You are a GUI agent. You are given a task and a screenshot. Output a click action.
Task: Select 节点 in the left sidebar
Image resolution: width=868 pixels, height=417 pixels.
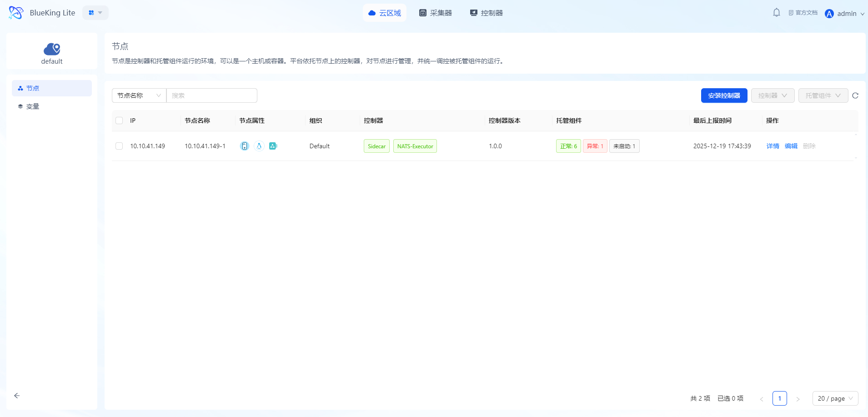52,88
